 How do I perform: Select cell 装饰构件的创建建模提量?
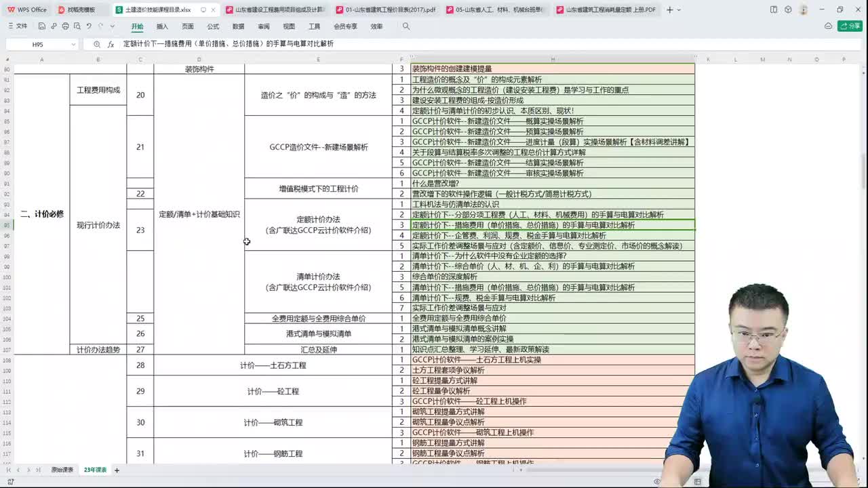553,69
